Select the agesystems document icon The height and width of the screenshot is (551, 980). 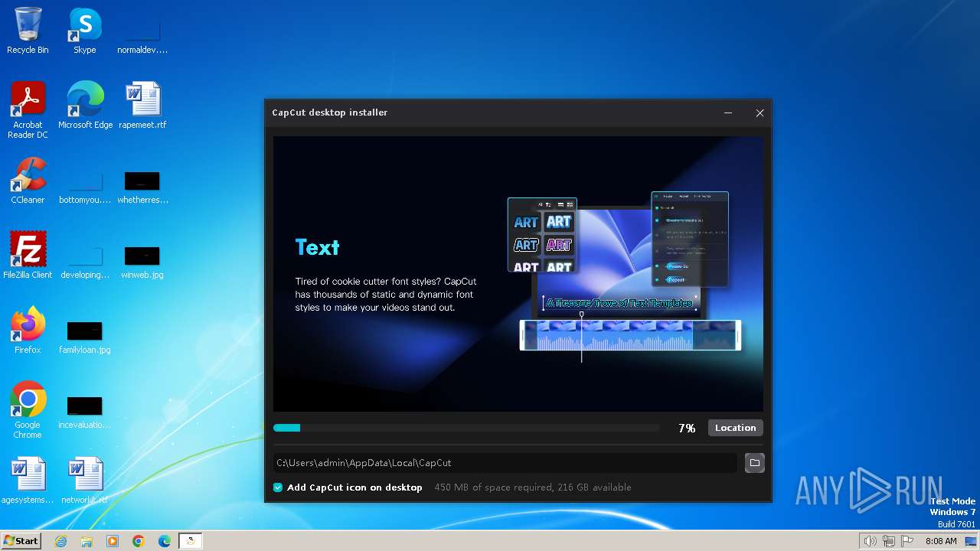pos(28,481)
